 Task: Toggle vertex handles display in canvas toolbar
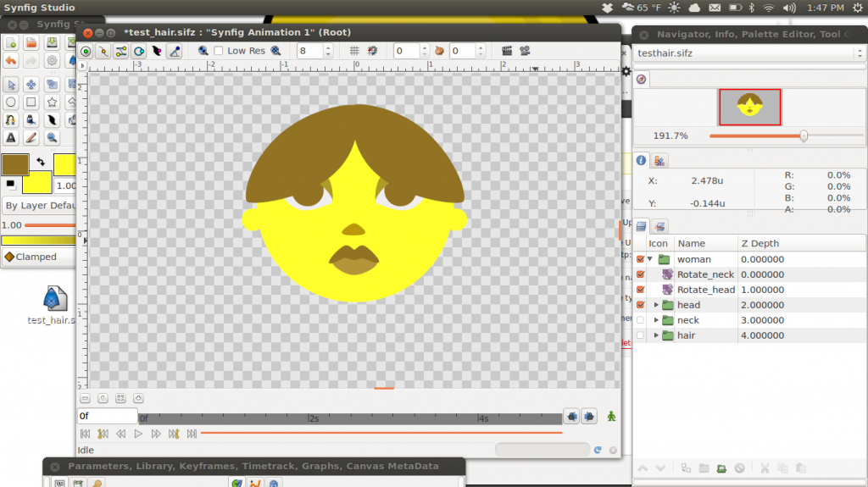coord(103,52)
